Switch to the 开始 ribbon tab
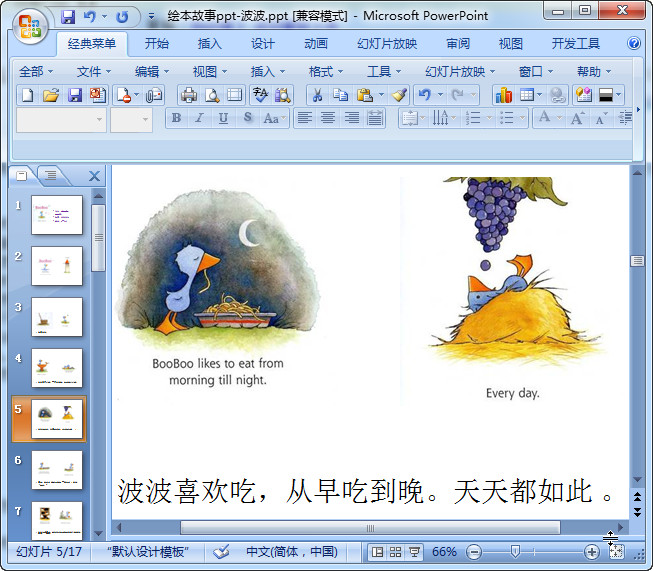653x571 pixels. (x=157, y=43)
